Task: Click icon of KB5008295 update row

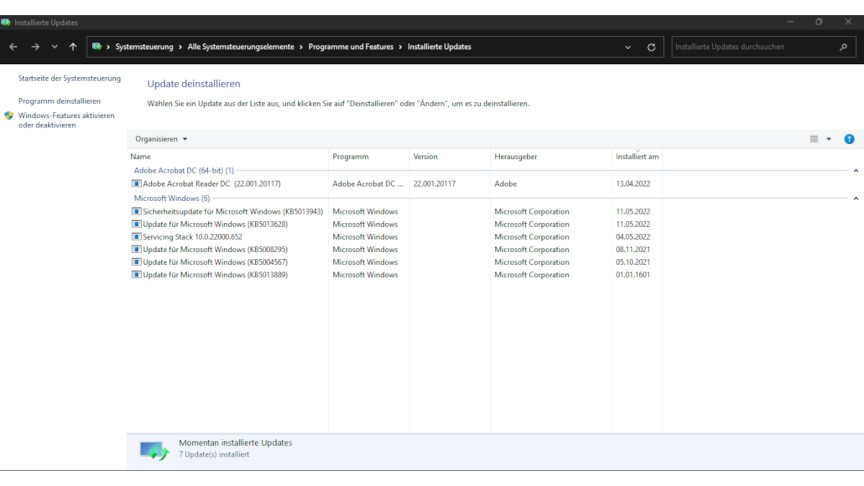Action: [x=136, y=249]
